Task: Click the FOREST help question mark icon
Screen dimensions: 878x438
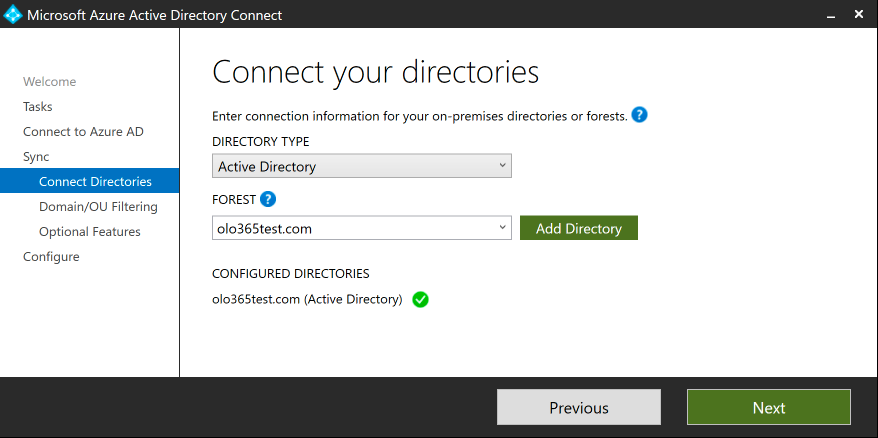Action: [268, 199]
